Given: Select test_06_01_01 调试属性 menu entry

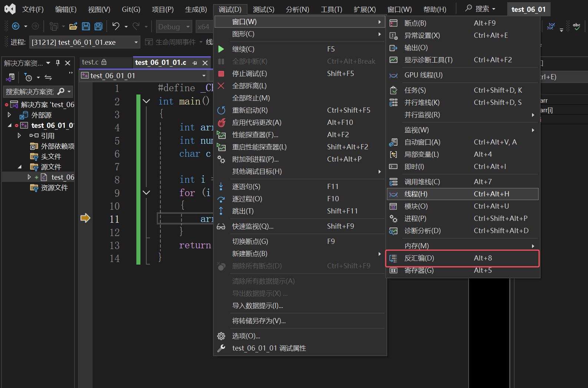Looking at the screenshot, I should pos(300,348).
